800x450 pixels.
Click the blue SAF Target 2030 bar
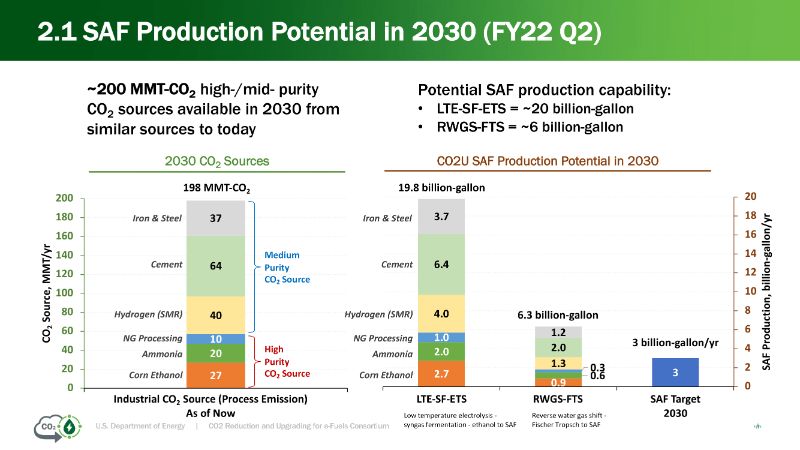tap(675, 372)
